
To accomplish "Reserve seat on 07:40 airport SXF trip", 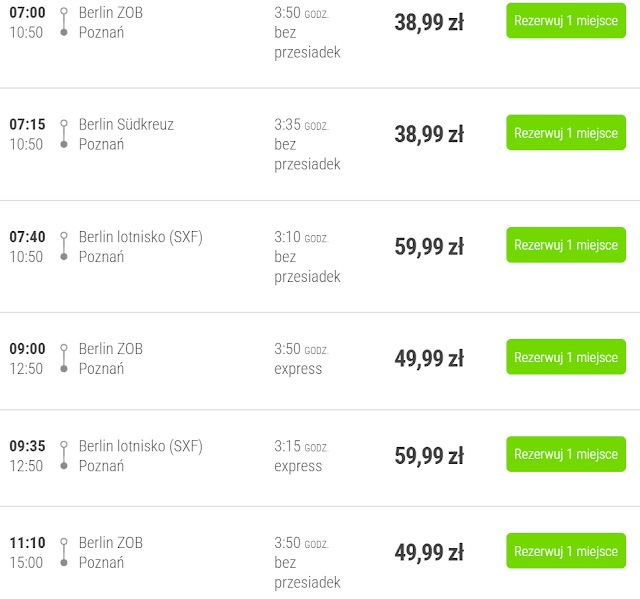I will pos(566,245).
